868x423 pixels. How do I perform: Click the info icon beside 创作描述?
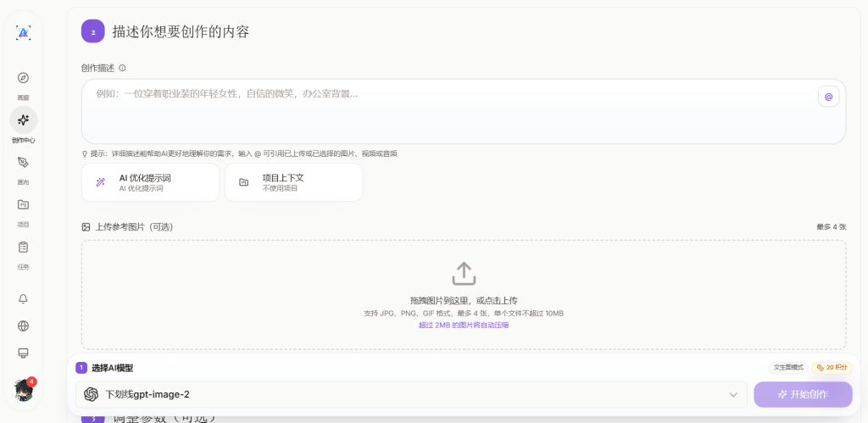coord(122,68)
